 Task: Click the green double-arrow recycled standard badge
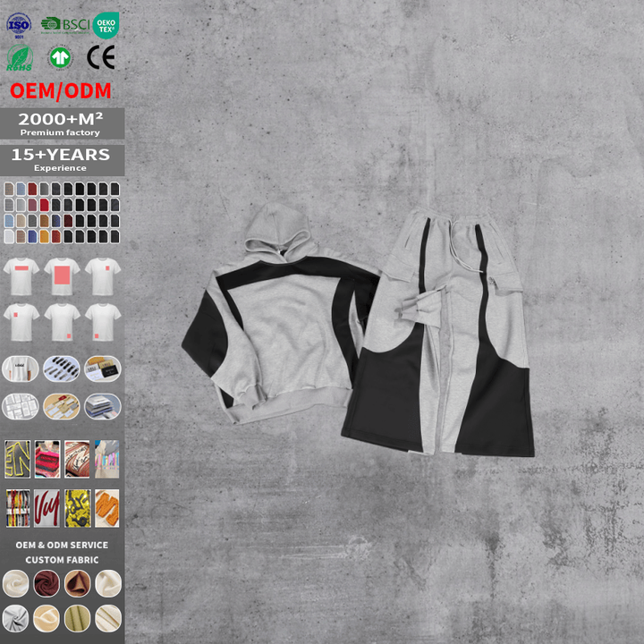coord(60,58)
